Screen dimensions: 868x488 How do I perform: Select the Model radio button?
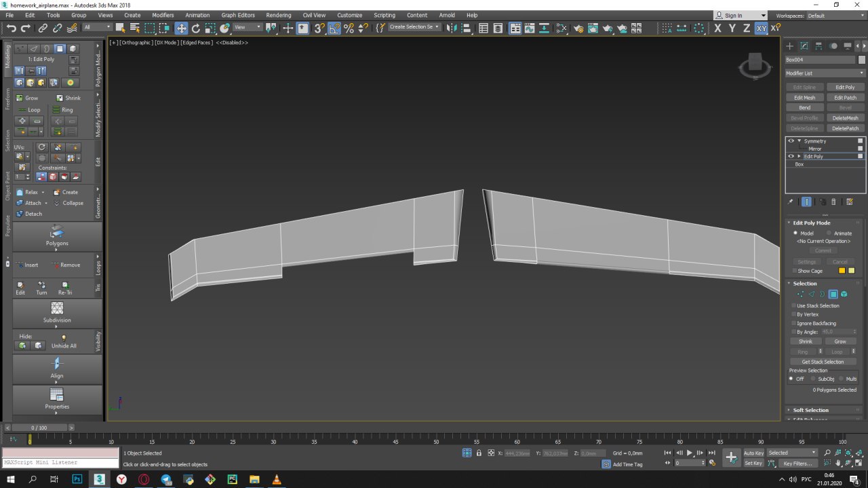tap(795, 233)
